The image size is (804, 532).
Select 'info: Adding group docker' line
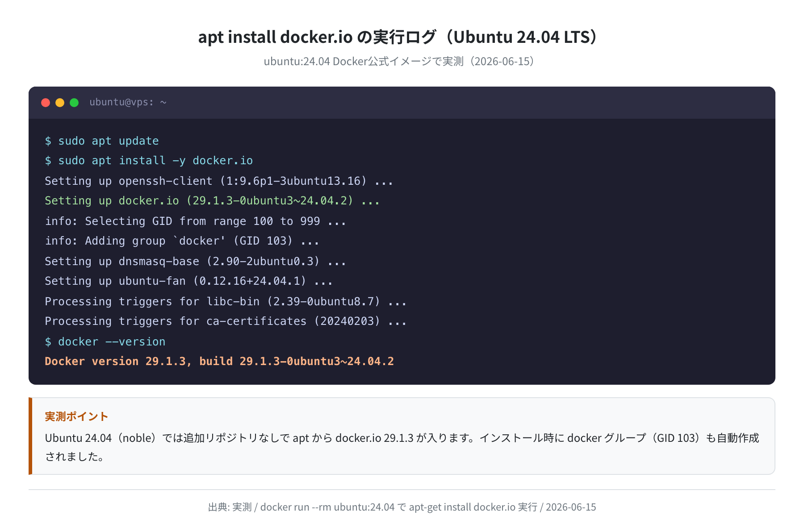182,241
